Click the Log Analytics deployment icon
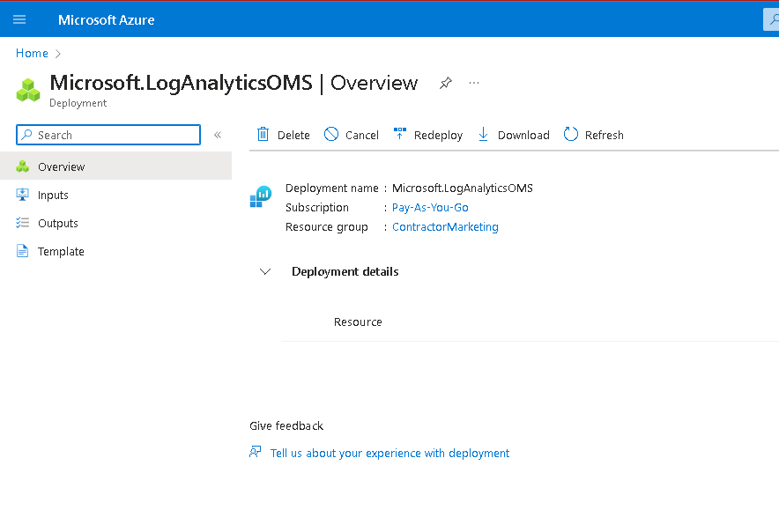Viewport: 779px width, 532px height. tap(261, 196)
